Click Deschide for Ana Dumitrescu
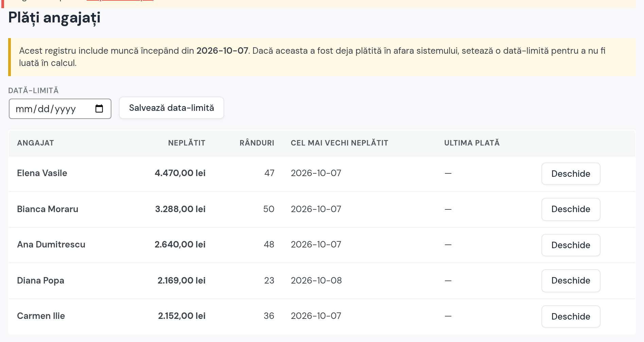Viewport: 644px width, 342px height. pos(571,245)
